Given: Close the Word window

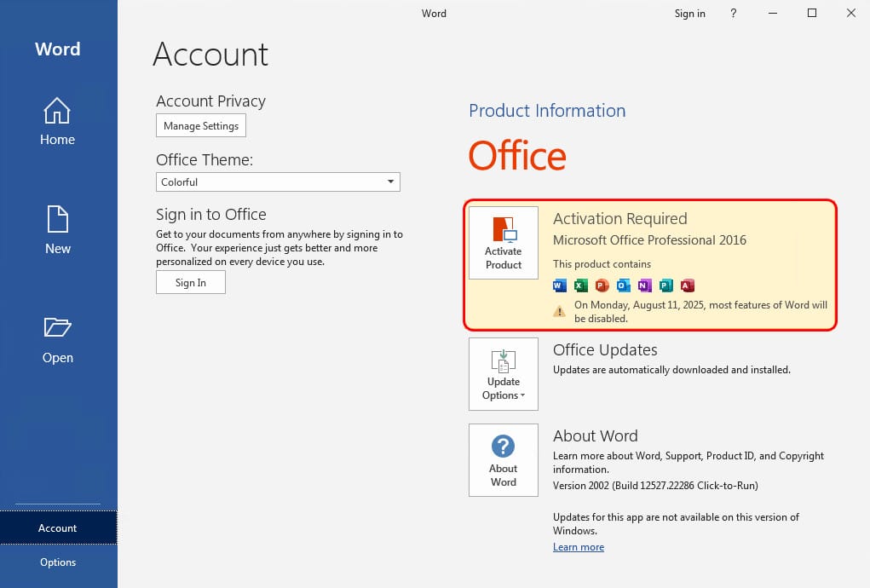Looking at the screenshot, I should pos(851,14).
